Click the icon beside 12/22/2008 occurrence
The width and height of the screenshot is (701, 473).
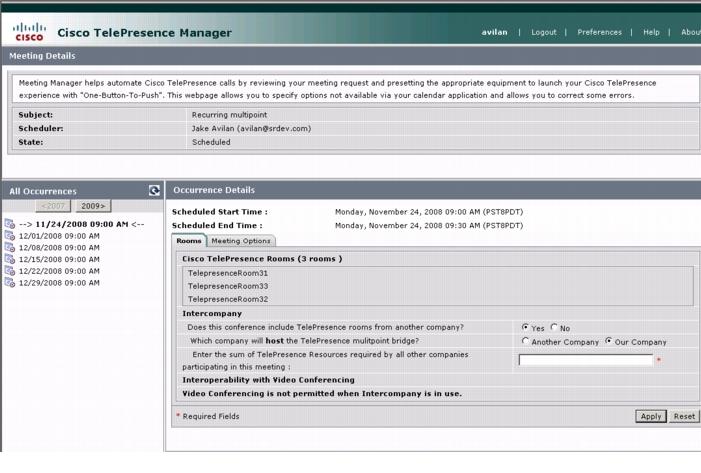coord(10,270)
